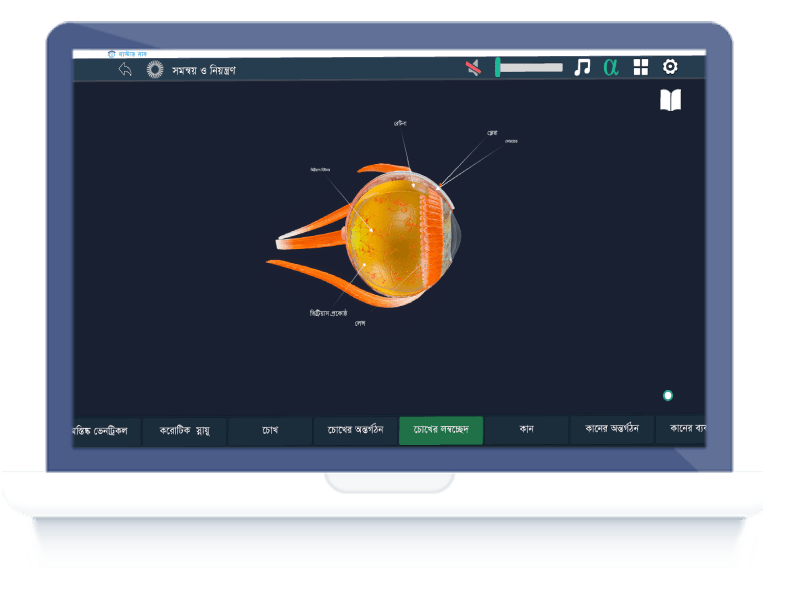Select the করোটিক স্নায়ু tab
This screenshot has width=787, height=591.
184,431
